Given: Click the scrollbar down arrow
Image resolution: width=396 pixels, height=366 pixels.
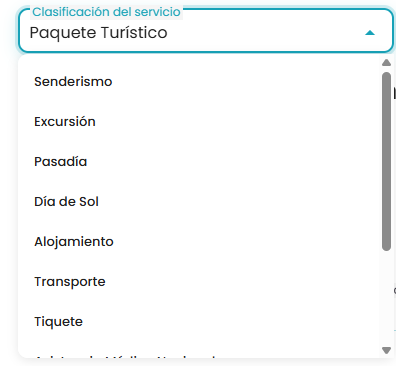Looking at the screenshot, I should click(386, 350).
